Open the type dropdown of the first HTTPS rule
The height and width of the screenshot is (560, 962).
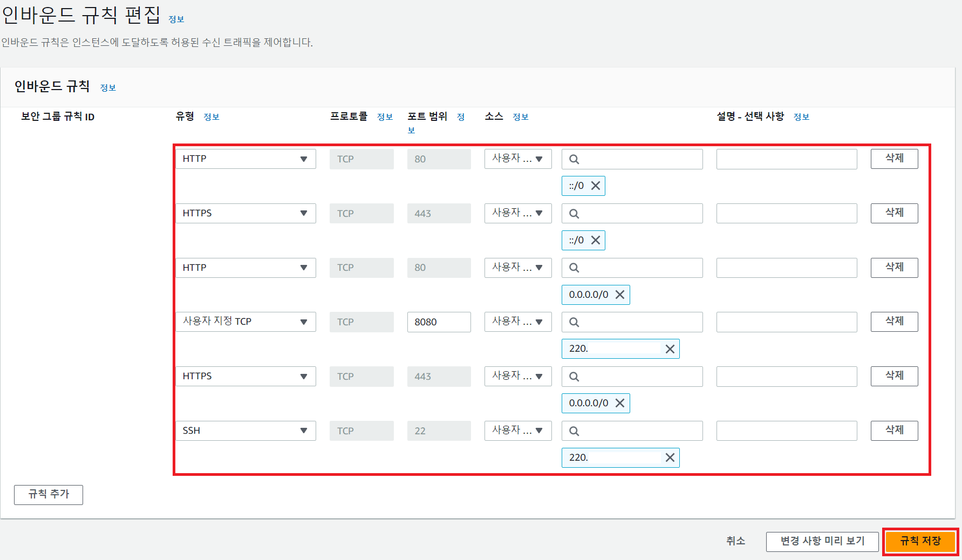click(245, 213)
